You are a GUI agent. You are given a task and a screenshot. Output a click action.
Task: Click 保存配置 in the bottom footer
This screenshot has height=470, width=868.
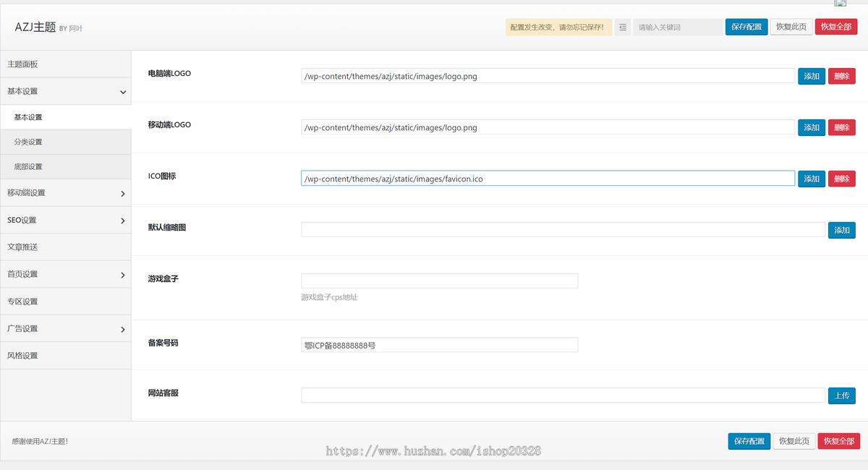pos(749,441)
